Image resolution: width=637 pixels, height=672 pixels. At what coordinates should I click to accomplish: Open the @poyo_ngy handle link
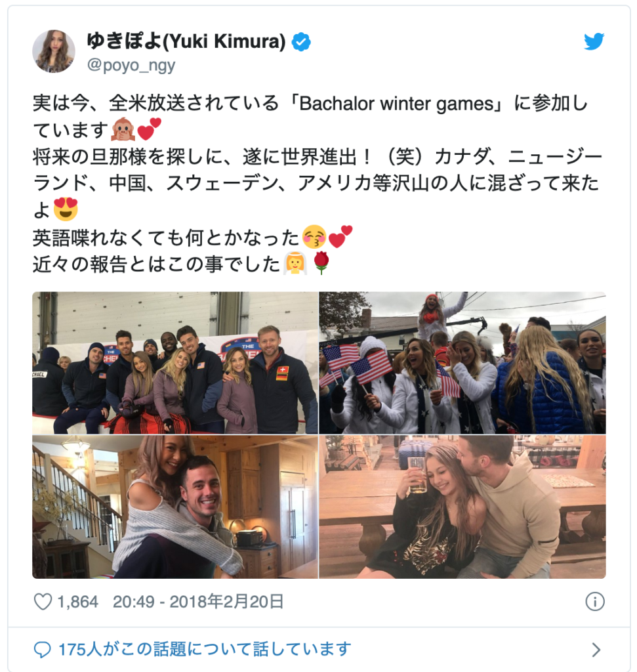pos(131,66)
